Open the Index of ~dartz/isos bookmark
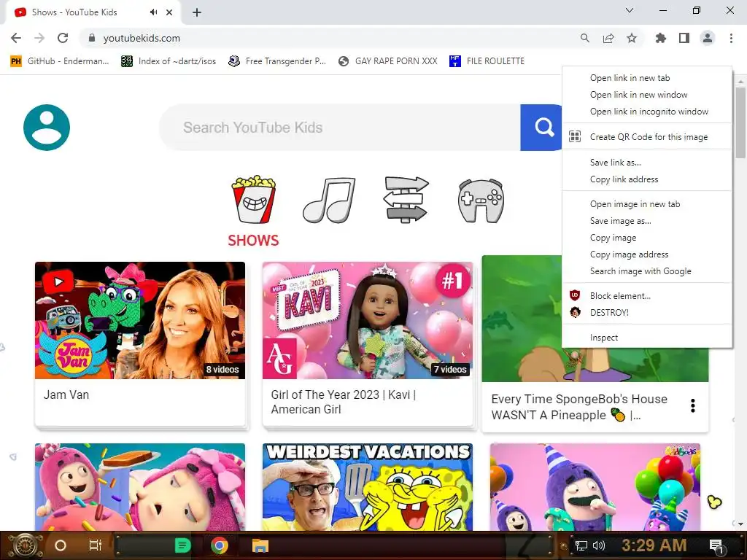The image size is (747, 560). click(x=169, y=61)
